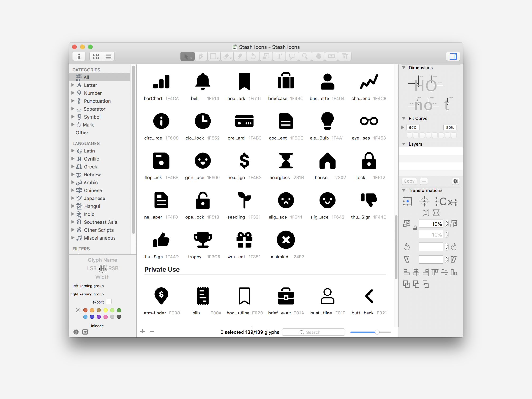Click the Fit Curve panel toggle arrow
Image resolution: width=532 pixels, height=399 pixels.
404,119
